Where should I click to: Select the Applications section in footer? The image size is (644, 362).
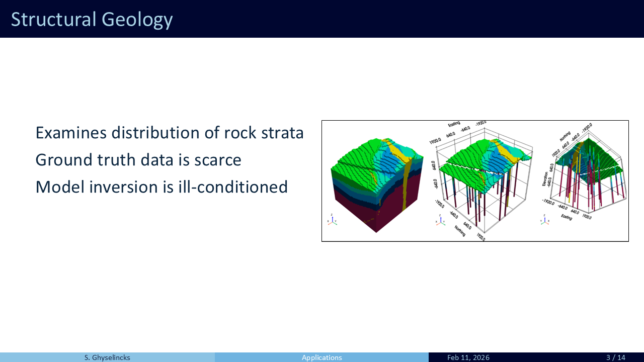[x=321, y=357]
